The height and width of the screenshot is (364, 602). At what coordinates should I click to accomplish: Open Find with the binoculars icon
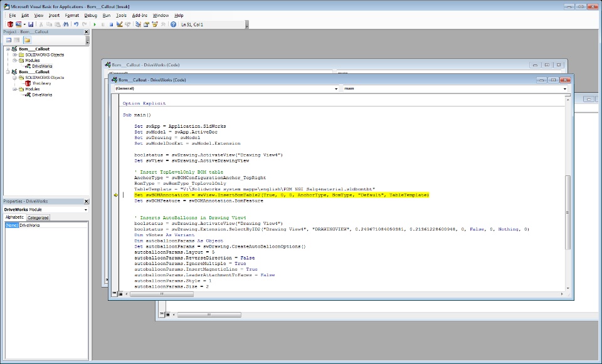pyautogui.click(x=66, y=24)
